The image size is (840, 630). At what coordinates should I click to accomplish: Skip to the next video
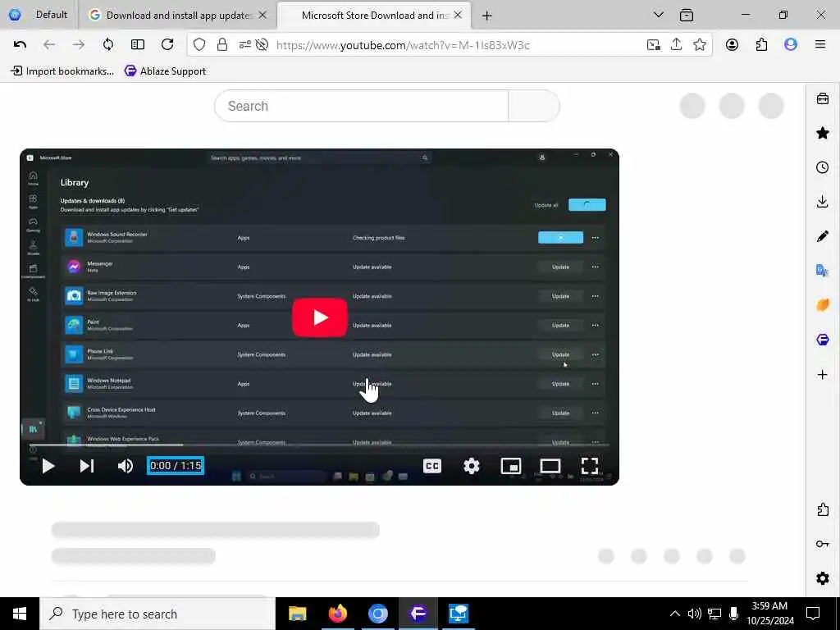pyautogui.click(x=87, y=466)
